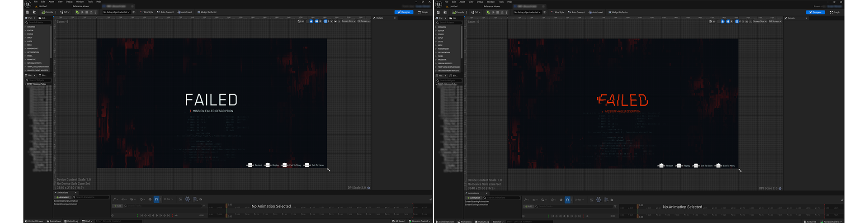Toggle snapping magnet in left window sequencer
This screenshot has width=868, height=223.
pos(156,199)
